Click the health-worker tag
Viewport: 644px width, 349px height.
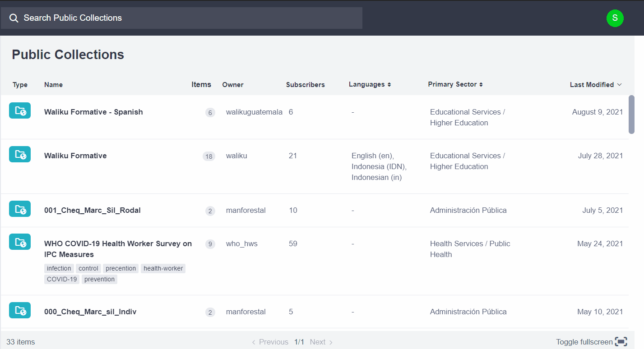(163, 268)
